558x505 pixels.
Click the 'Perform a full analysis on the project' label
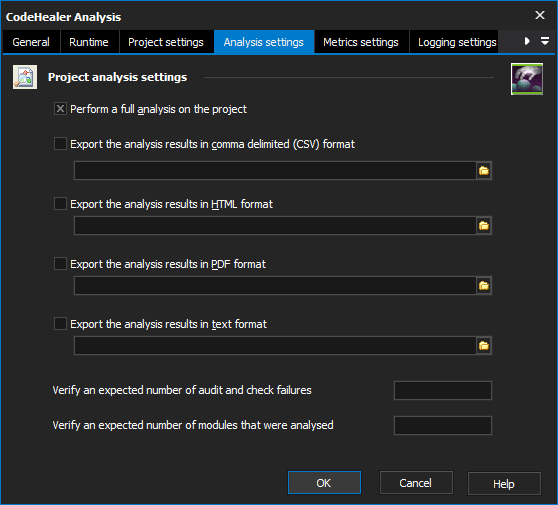[158, 109]
